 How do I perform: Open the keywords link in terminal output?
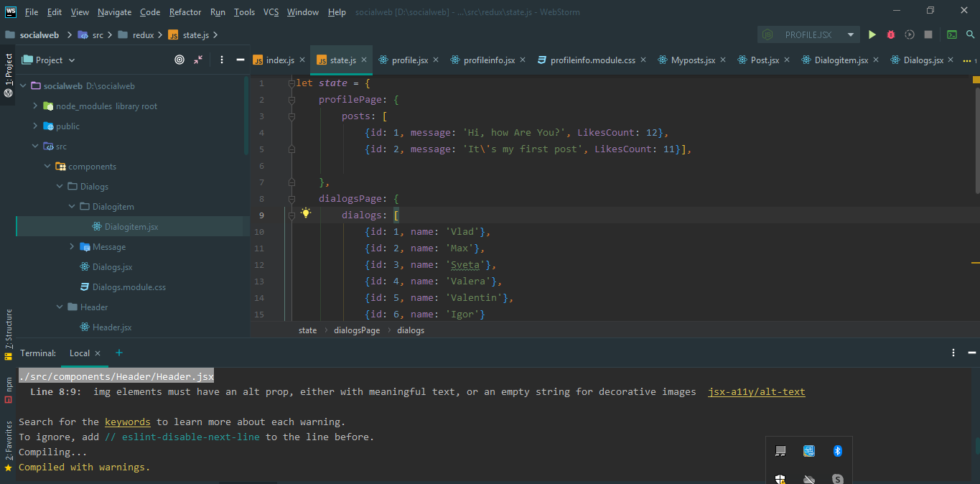[x=128, y=422]
